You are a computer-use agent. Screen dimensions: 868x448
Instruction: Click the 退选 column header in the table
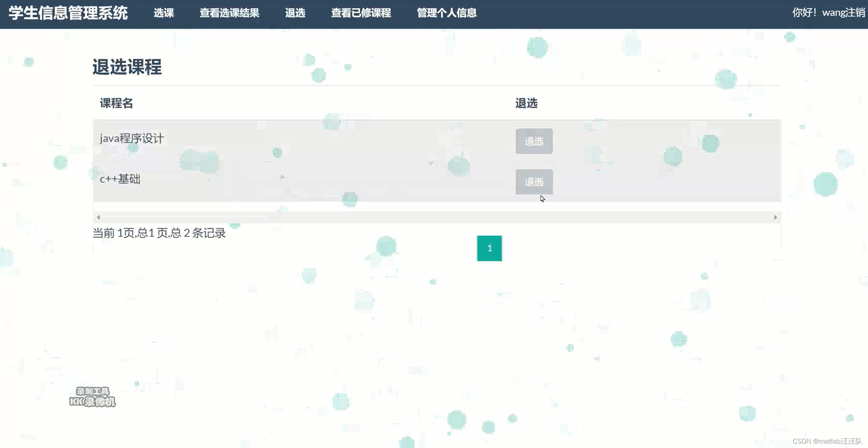coord(526,103)
